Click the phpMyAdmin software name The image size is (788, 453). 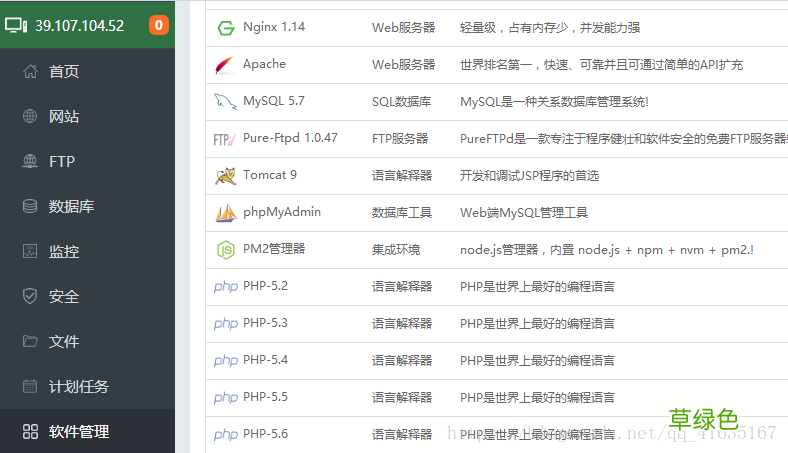282,212
